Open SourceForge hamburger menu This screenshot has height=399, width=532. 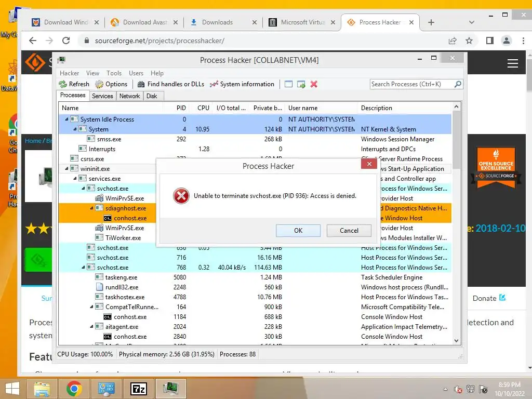coord(512,63)
